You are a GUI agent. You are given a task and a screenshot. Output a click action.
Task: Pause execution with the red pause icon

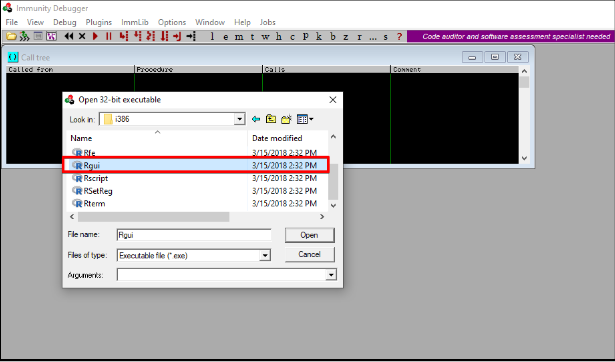click(109, 36)
